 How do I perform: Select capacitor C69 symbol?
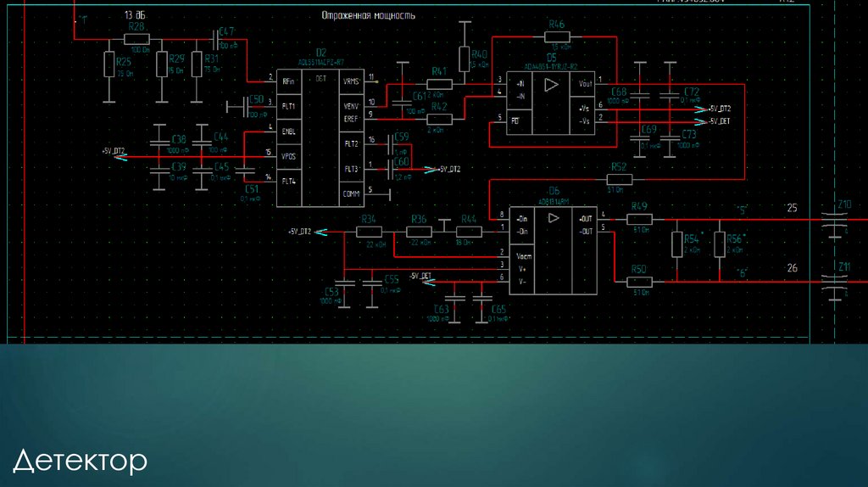(x=640, y=139)
